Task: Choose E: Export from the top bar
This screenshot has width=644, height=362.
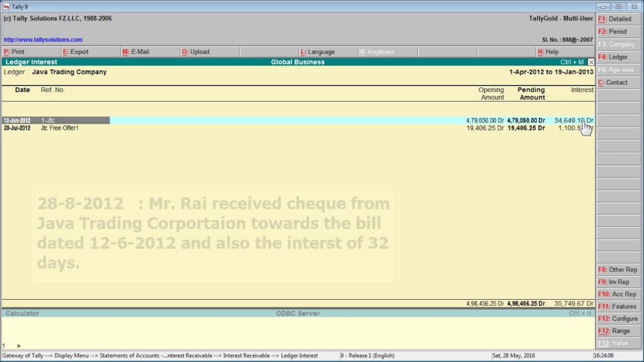Action: [90, 52]
